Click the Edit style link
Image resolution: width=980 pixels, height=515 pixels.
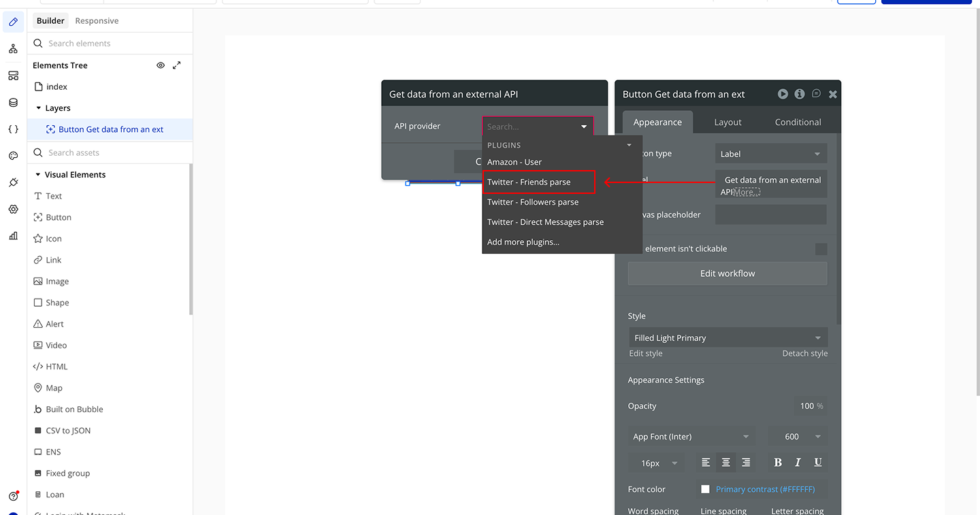(646, 354)
